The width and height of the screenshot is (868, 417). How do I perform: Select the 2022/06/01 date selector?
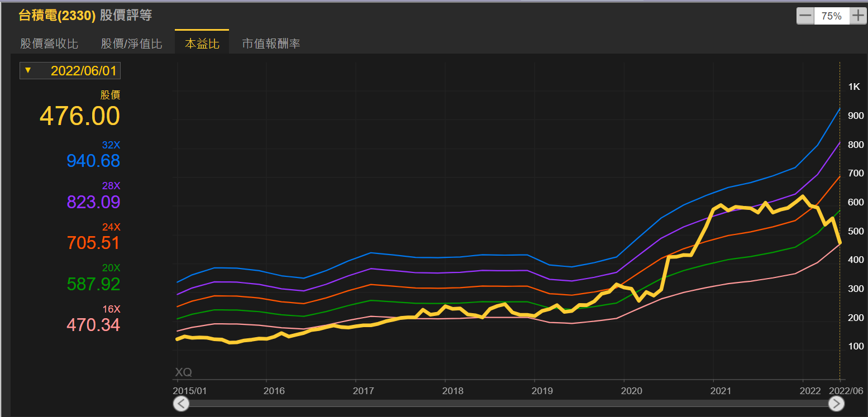click(x=84, y=71)
